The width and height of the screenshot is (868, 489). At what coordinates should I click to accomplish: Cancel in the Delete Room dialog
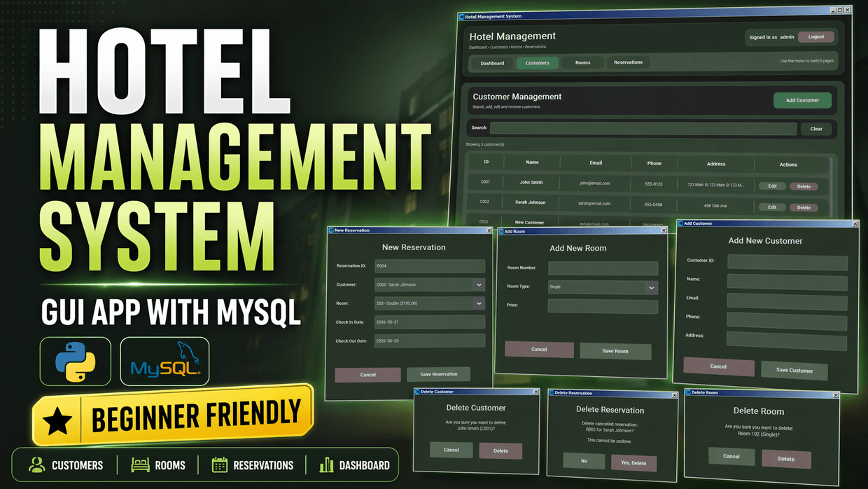coord(731,456)
